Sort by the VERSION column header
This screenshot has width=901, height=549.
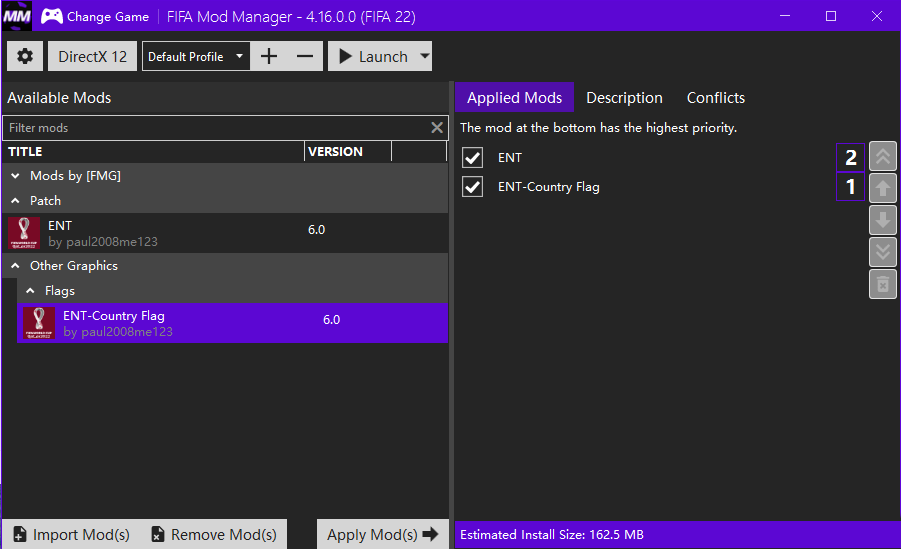(348, 152)
